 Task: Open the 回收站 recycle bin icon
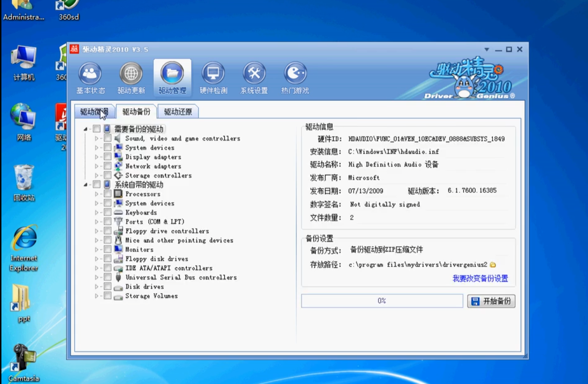click(24, 182)
